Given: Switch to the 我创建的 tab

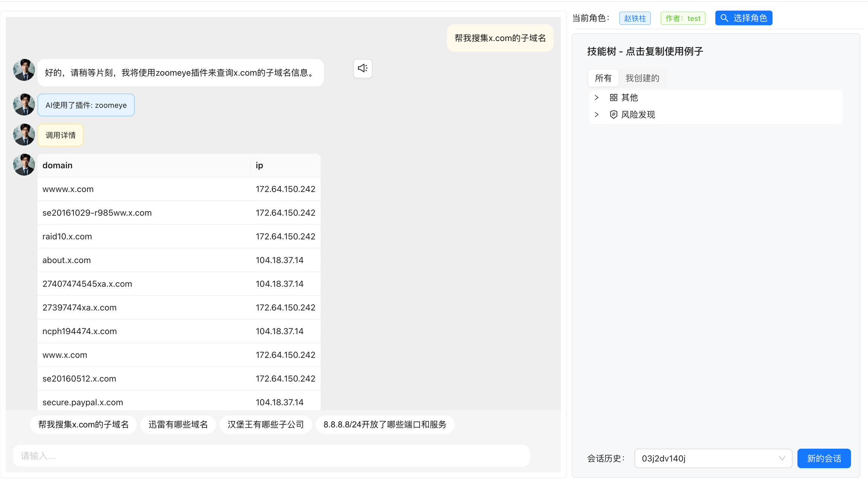Looking at the screenshot, I should click(x=642, y=78).
